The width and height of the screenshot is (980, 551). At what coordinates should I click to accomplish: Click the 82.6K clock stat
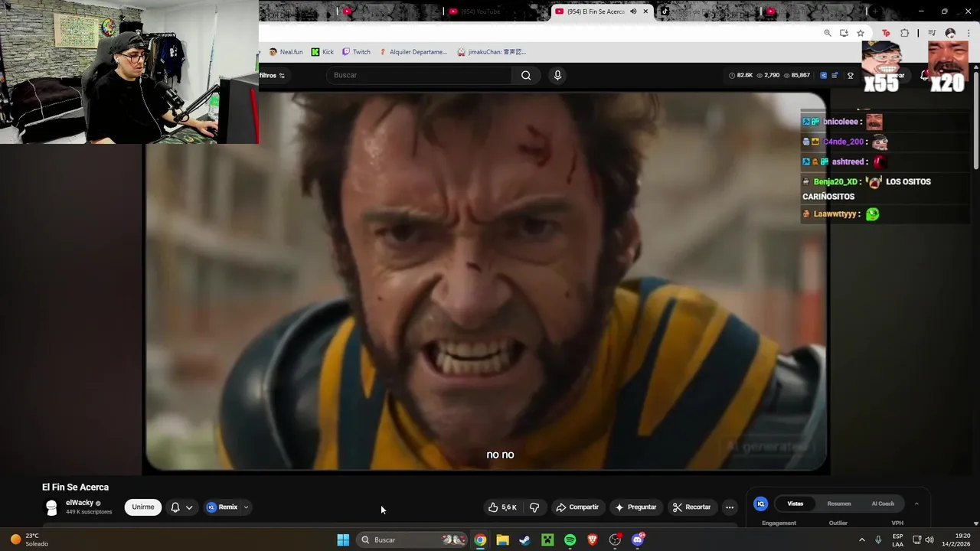tap(740, 76)
